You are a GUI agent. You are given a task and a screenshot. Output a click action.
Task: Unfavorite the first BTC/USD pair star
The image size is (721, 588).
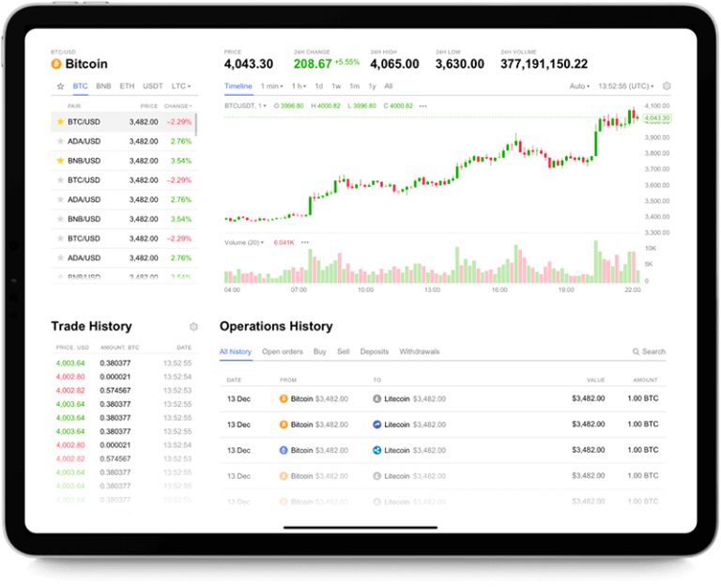click(60, 122)
